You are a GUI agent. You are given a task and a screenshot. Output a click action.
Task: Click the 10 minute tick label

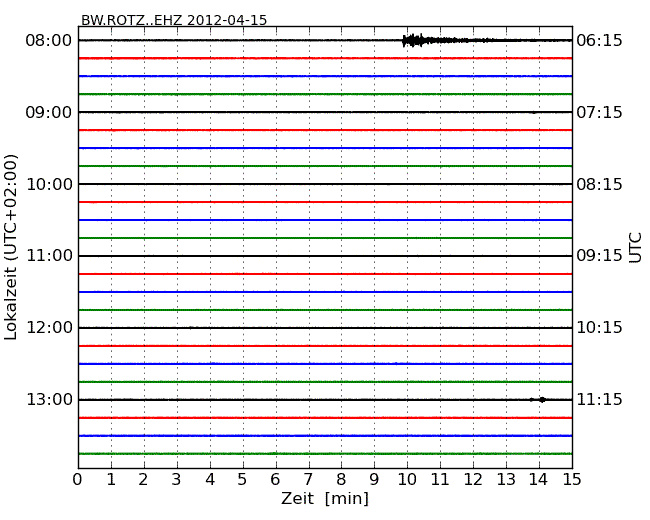(407, 480)
